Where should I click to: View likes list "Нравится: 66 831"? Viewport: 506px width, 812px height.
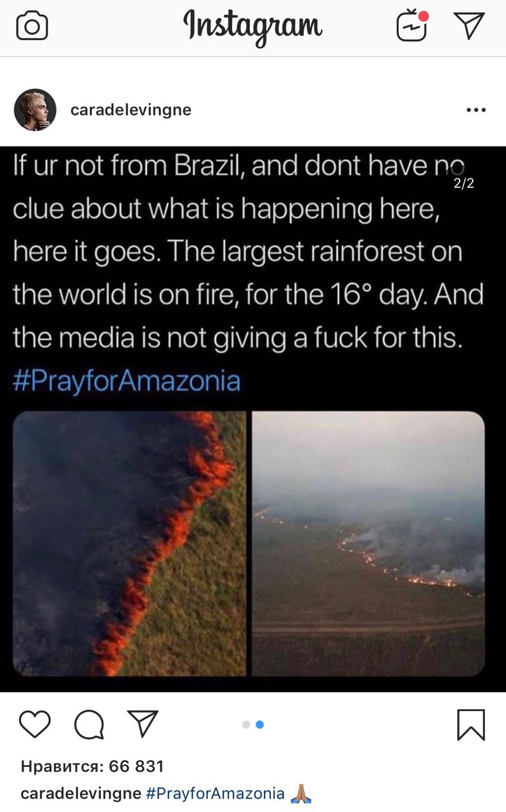[93, 766]
